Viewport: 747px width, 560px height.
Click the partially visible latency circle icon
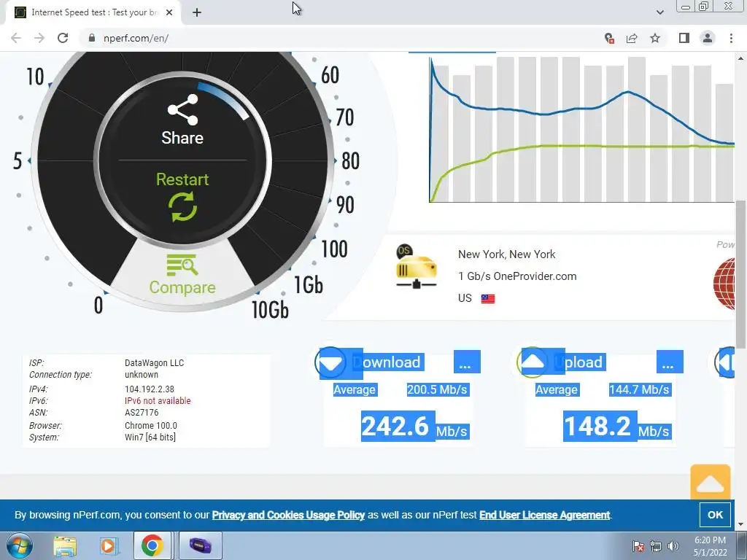pyautogui.click(x=725, y=362)
